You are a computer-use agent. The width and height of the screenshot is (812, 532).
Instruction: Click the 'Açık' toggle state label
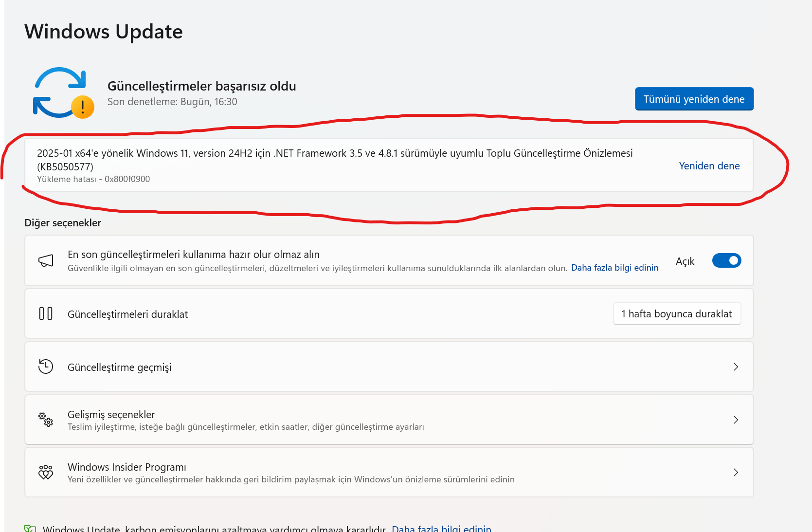pyautogui.click(x=685, y=261)
